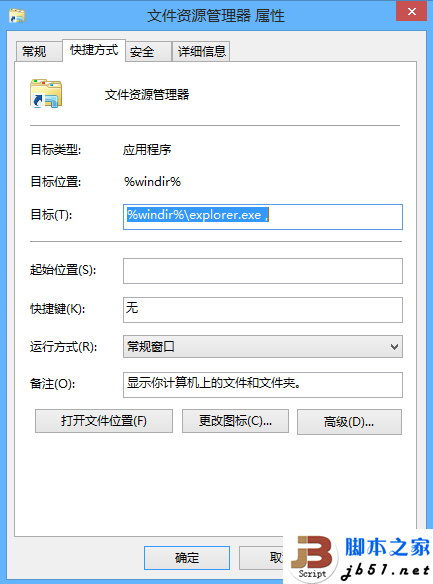Click in the 目标(T) text field
This screenshot has width=433, height=584.
pyautogui.click(x=263, y=217)
